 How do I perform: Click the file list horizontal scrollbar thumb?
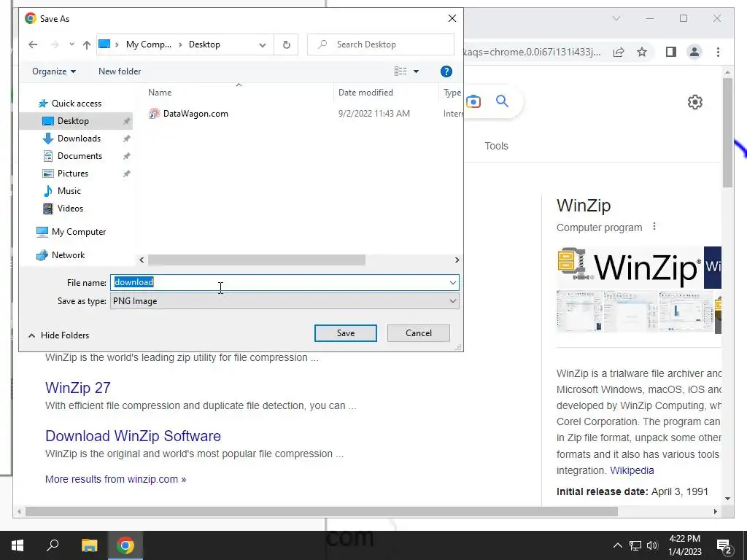[x=256, y=260]
